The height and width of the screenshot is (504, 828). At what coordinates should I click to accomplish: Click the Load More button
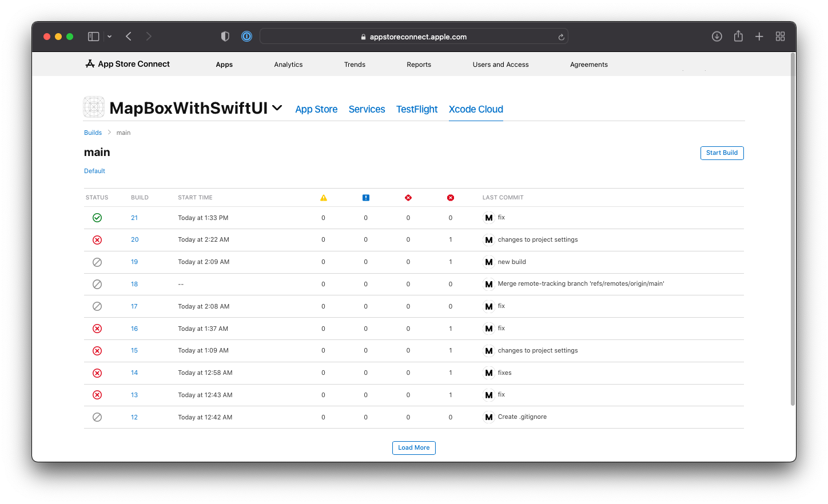pos(413,448)
